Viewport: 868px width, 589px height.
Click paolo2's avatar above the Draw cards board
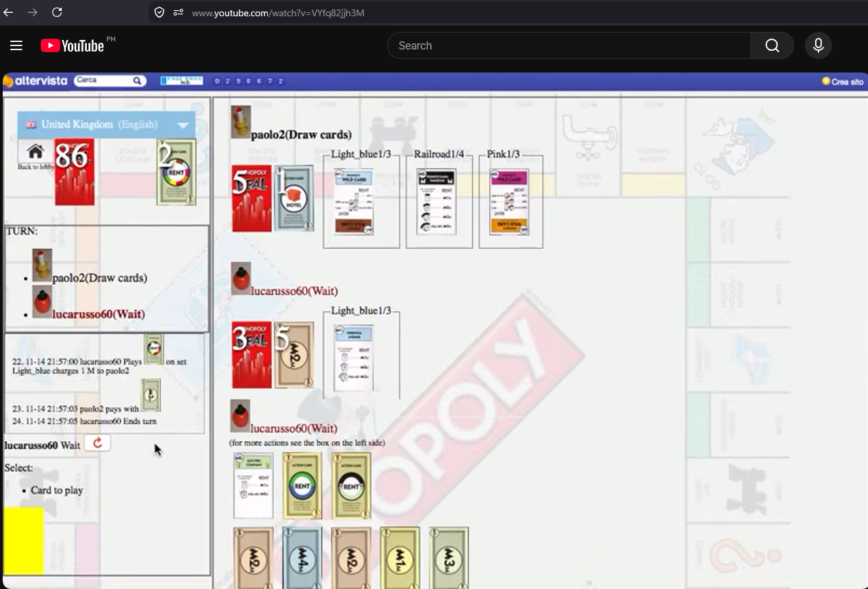(x=241, y=122)
